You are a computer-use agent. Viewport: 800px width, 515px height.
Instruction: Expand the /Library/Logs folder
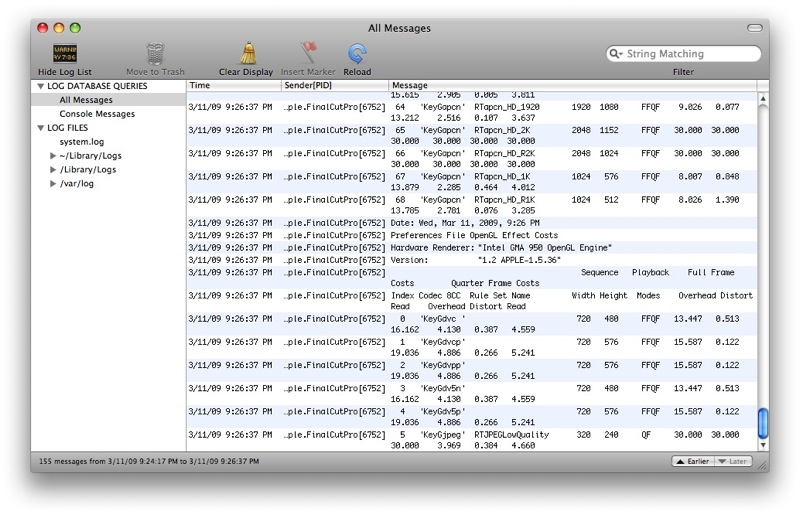(x=53, y=169)
